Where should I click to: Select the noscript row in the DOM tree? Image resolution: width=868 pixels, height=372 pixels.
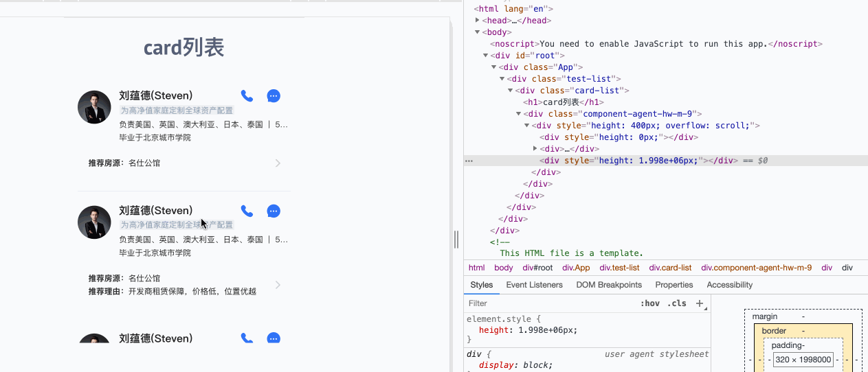tap(656, 44)
